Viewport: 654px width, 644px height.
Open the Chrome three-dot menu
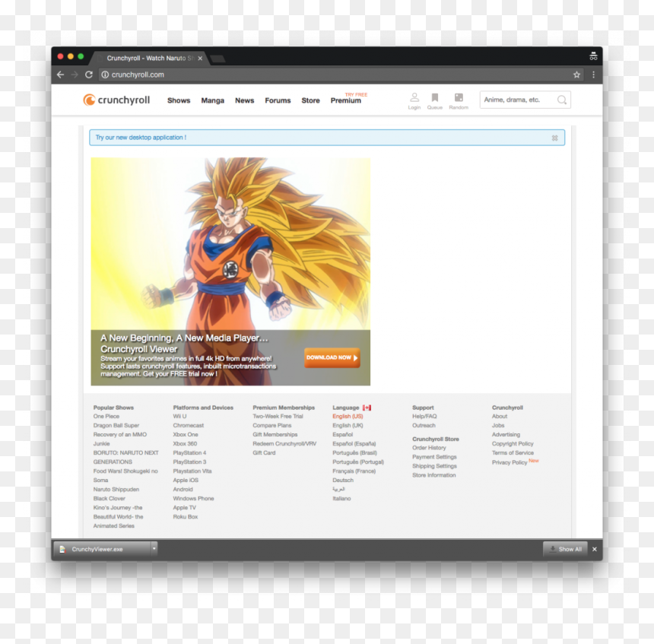point(593,75)
